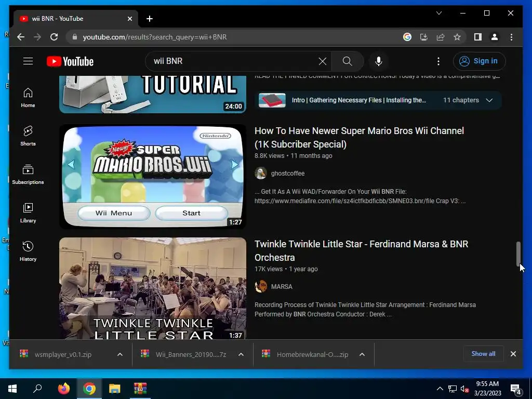Viewport: 532px width, 399px height.
Task: Open the YouTube hamburger guide menu
Action: pyautogui.click(x=28, y=61)
